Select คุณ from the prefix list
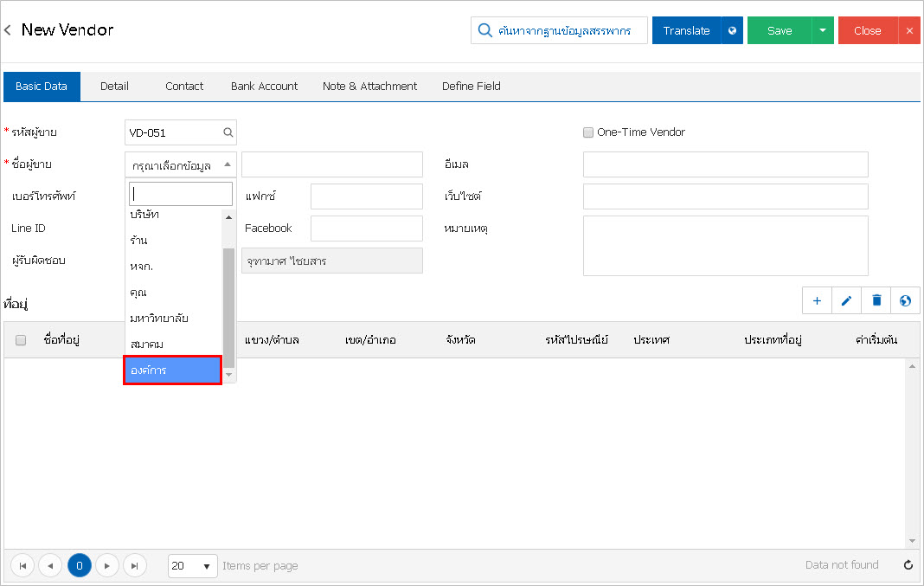924x586 pixels. point(173,293)
